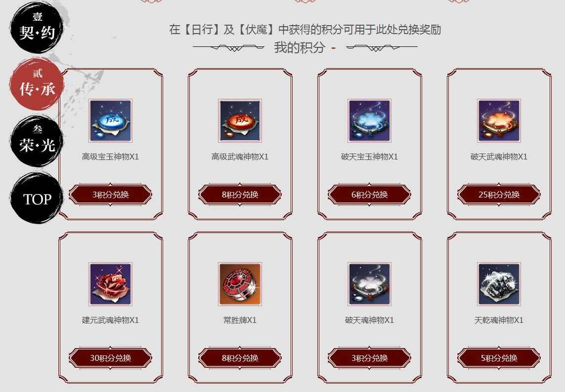Click the 5积分兑换 button
Screen dimensions: 565x392
click(x=499, y=358)
